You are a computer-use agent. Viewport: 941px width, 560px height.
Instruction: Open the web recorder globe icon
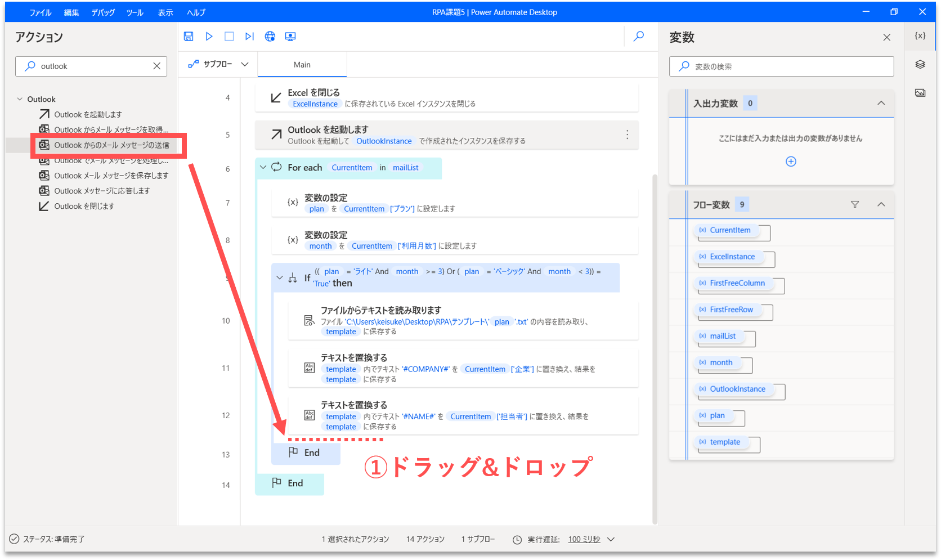coord(270,37)
